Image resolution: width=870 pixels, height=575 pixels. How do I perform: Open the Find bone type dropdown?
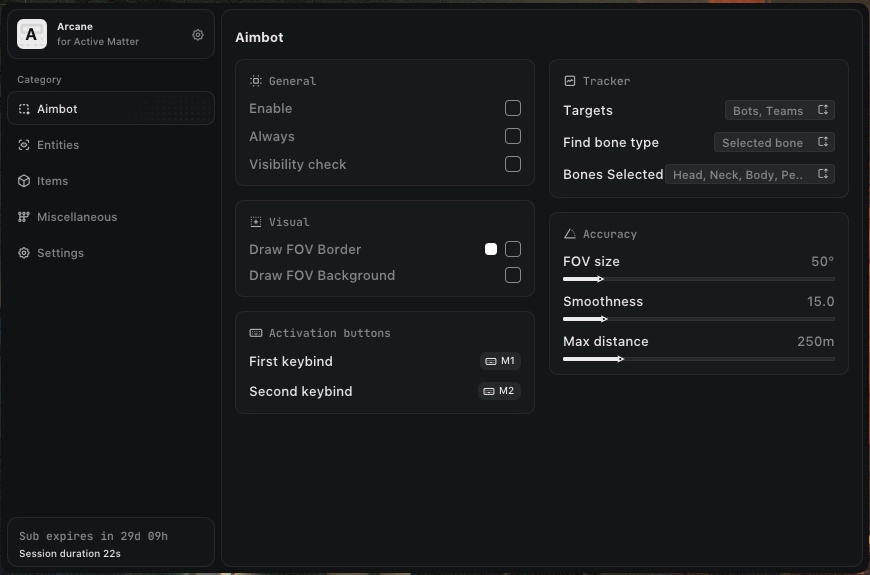click(774, 143)
